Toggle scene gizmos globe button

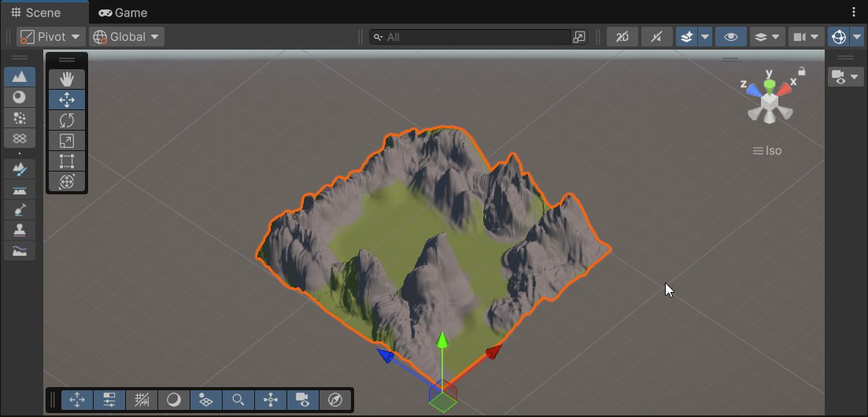839,37
